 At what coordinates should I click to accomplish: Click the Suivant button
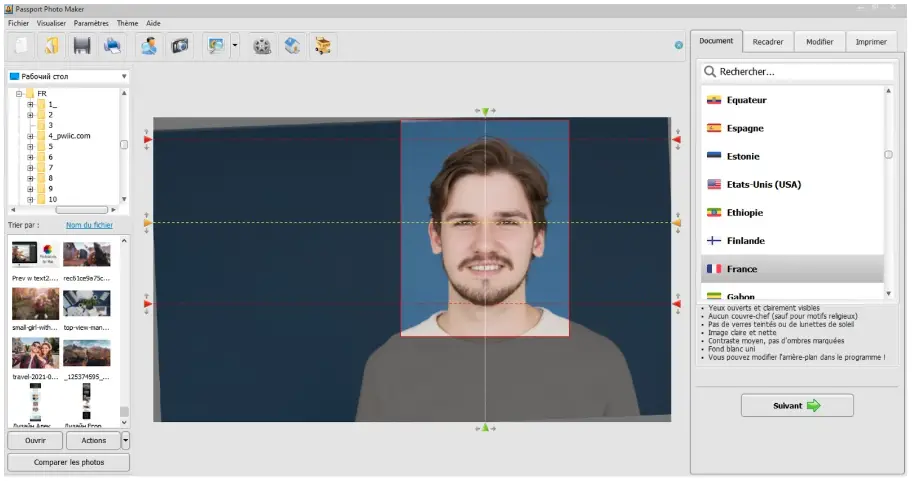(x=797, y=405)
